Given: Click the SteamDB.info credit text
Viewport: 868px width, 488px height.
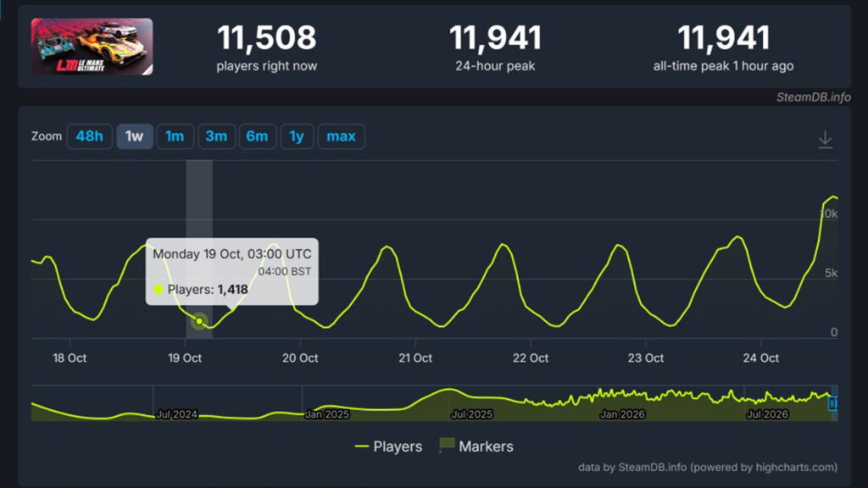Looking at the screenshot, I should point(813,97).
